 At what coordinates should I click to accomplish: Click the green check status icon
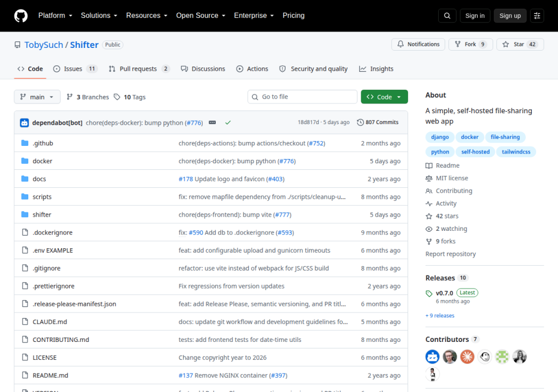(x=228, y=122)
